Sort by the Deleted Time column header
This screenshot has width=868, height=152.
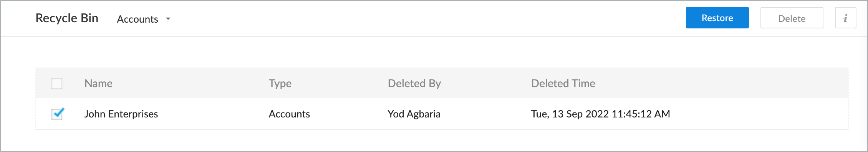563,83
